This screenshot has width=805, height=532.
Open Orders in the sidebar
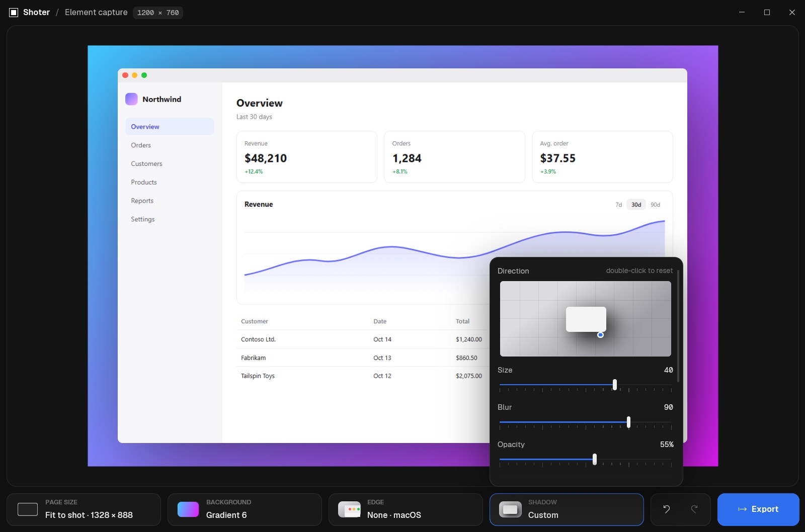pyautogui.click(x=170, y=145)
